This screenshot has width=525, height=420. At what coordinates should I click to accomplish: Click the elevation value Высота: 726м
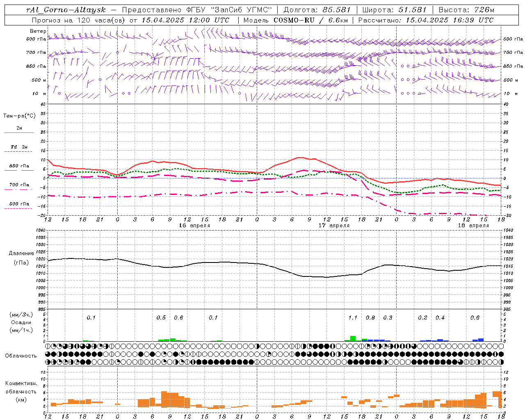point(466,10)
